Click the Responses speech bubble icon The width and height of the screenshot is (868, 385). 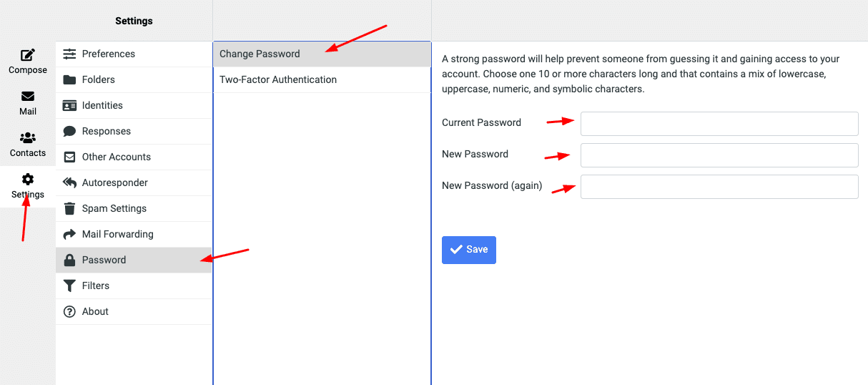(x=69, y=131)
